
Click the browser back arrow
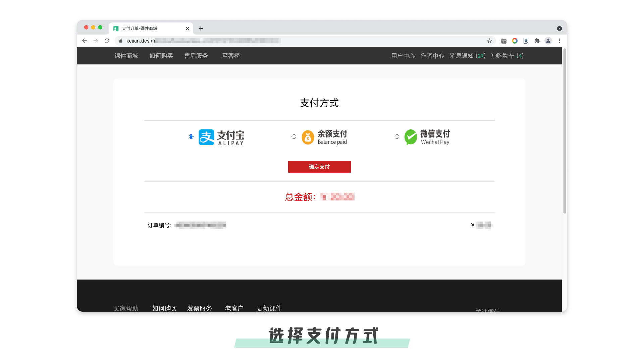click(x=85, y=41)
